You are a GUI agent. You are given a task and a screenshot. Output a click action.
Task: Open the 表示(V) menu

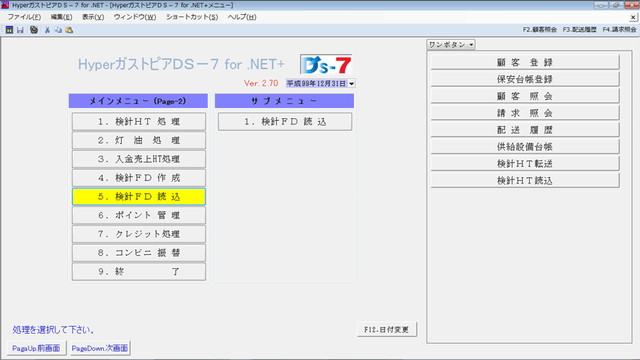pos(93,17)
